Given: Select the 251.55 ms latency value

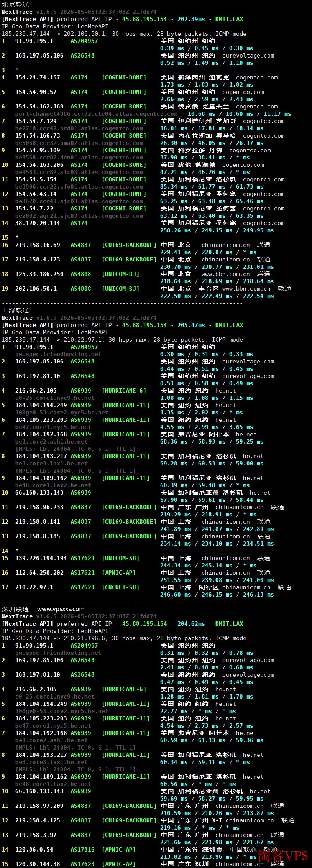Looking at the screenshot, I should click(x=176, y=580).
